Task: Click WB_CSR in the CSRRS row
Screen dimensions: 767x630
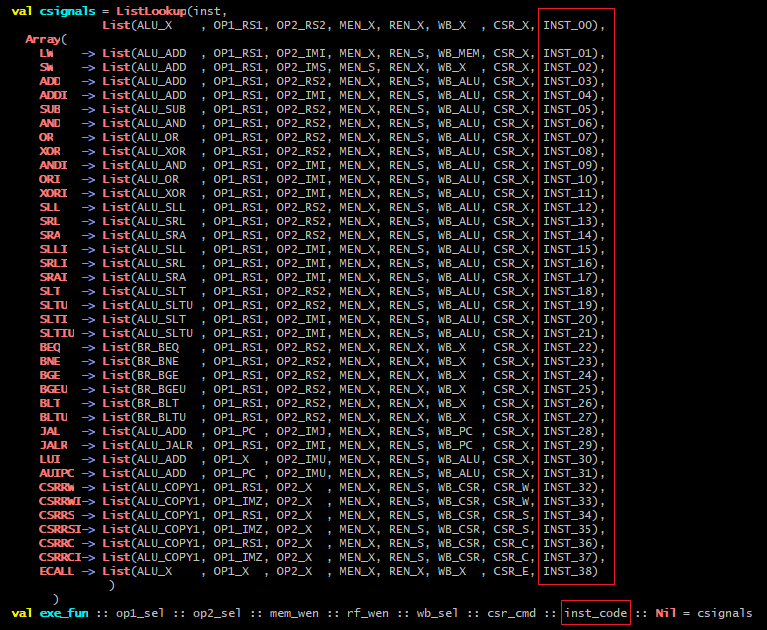Action: pos(459,515)
